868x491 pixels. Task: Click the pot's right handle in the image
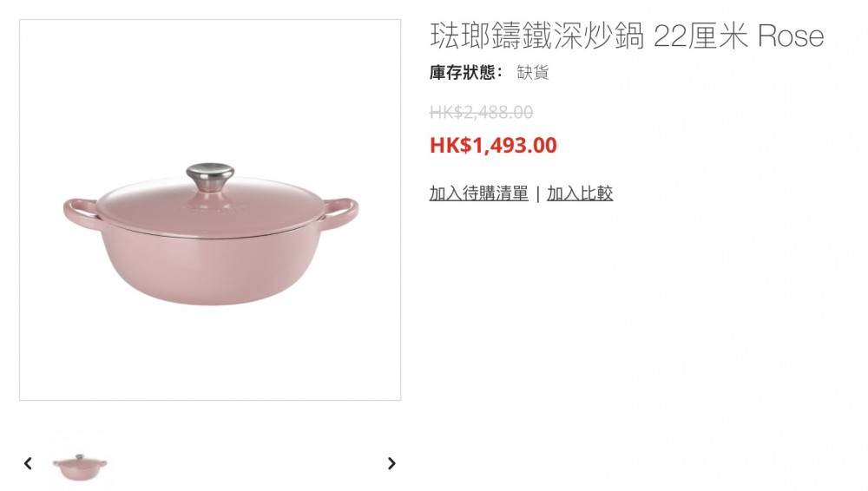pyautogui.click(x=339, y=213)
